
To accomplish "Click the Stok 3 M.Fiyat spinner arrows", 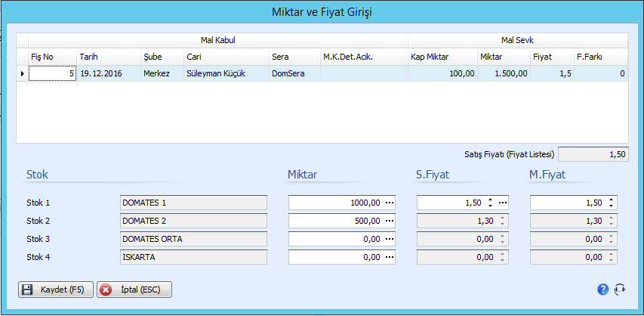I will [x=611, y=239].
